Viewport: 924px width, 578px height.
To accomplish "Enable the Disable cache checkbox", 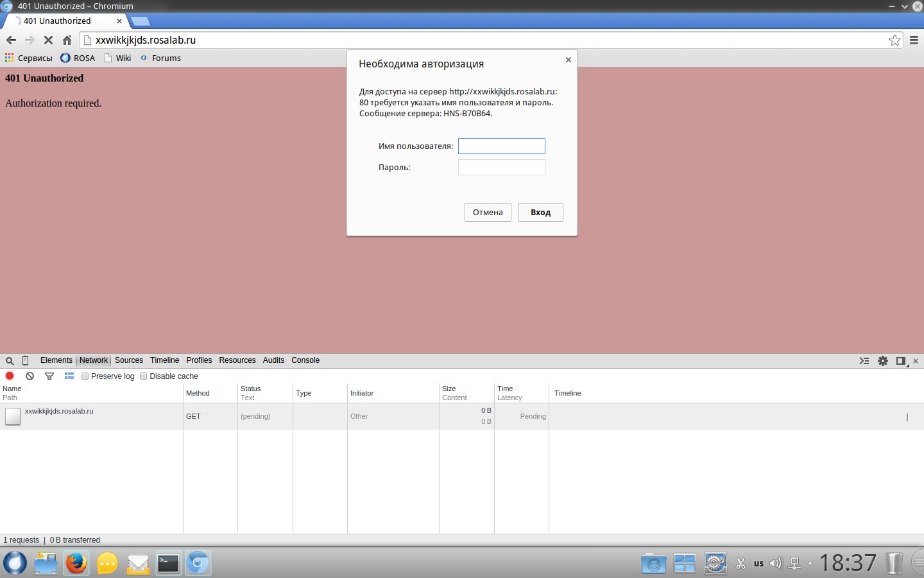I will (144, 376).
